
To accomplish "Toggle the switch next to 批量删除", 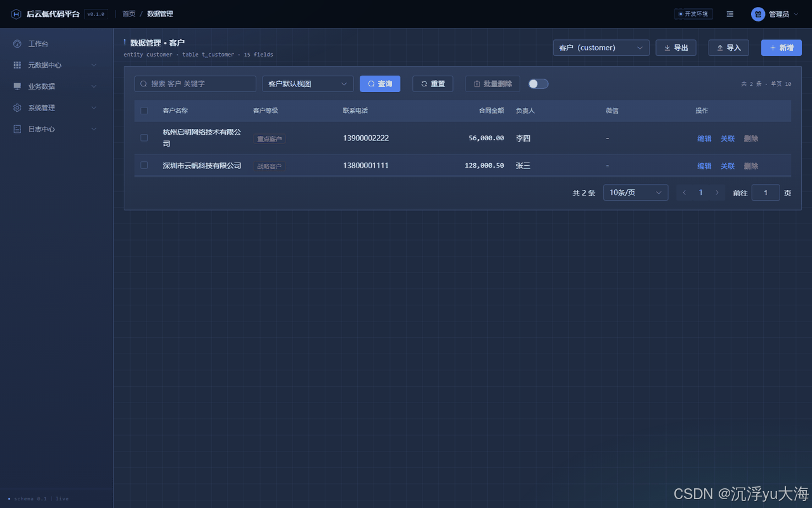I will (539, 84).
